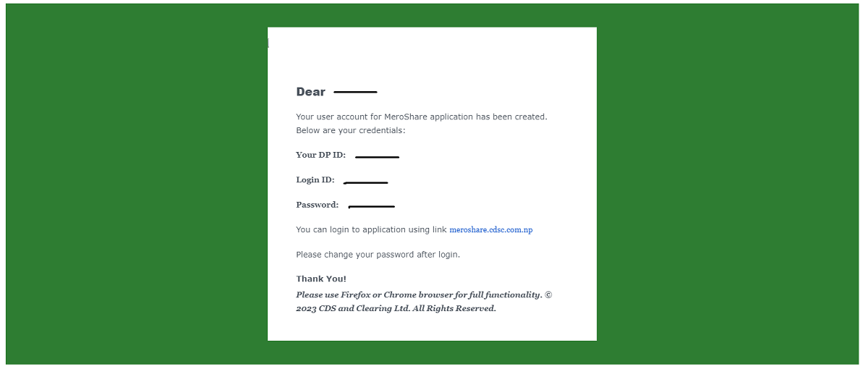This screenshot has height=369, width=868.
Task: Click the copyright © symbol in footer
Action: click(548, 294)
